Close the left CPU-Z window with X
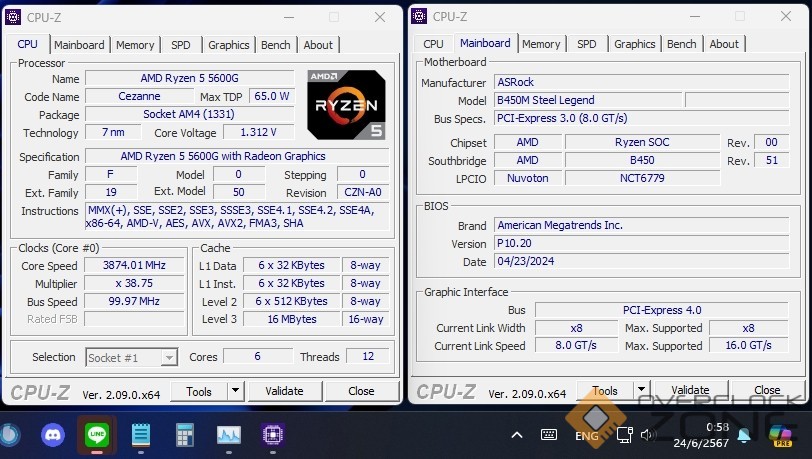Screen dimensions: 812x459 [380, 17]
